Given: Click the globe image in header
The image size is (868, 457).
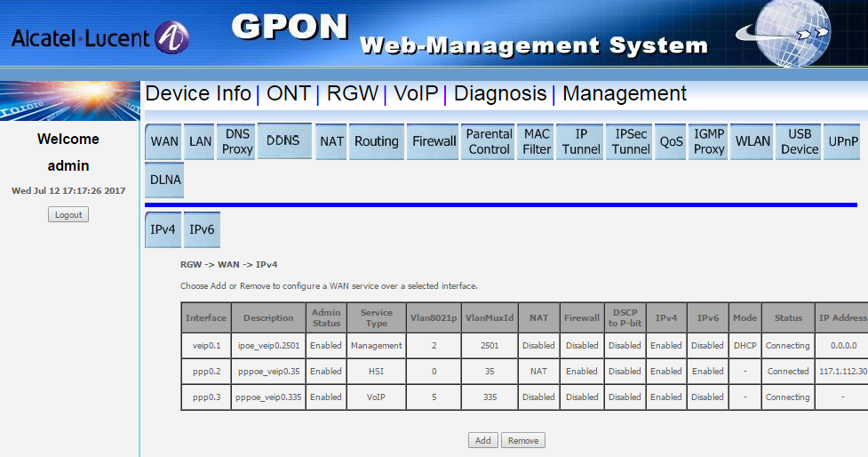Looking at the screenshot, I should (783, 34).
